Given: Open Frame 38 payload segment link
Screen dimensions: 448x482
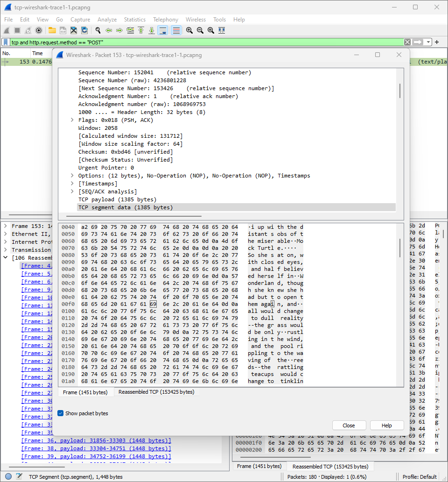Looking at the screenshot, I should [96, 448].
